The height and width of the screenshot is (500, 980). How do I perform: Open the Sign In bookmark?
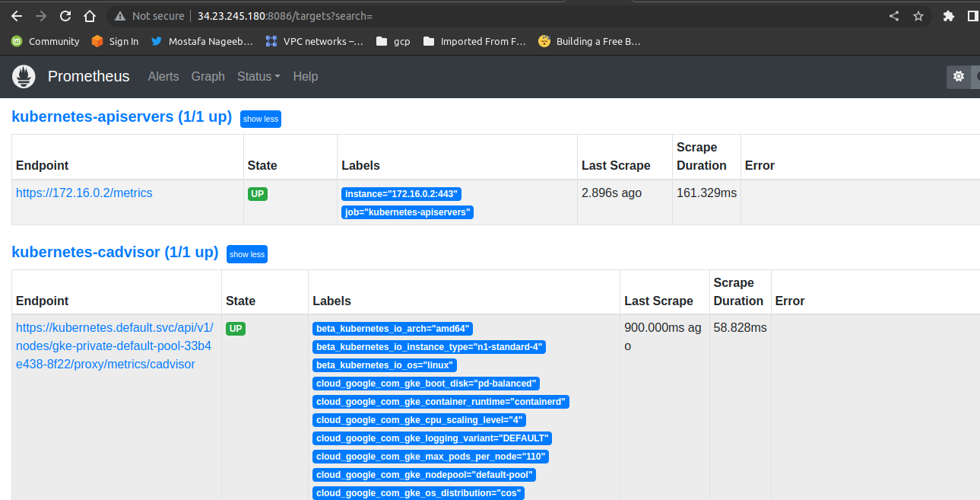[x=115, y=41]
